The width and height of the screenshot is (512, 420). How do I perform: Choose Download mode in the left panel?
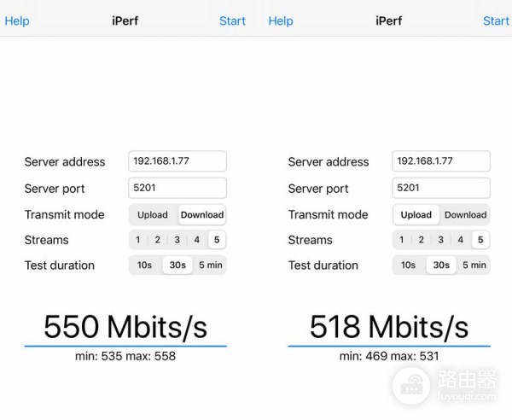[x=202, y=215]
